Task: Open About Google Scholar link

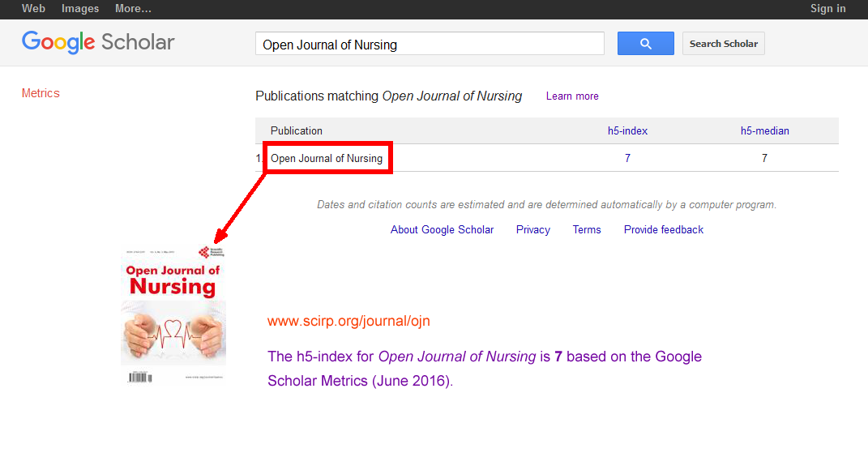Action: pos(442,230)
